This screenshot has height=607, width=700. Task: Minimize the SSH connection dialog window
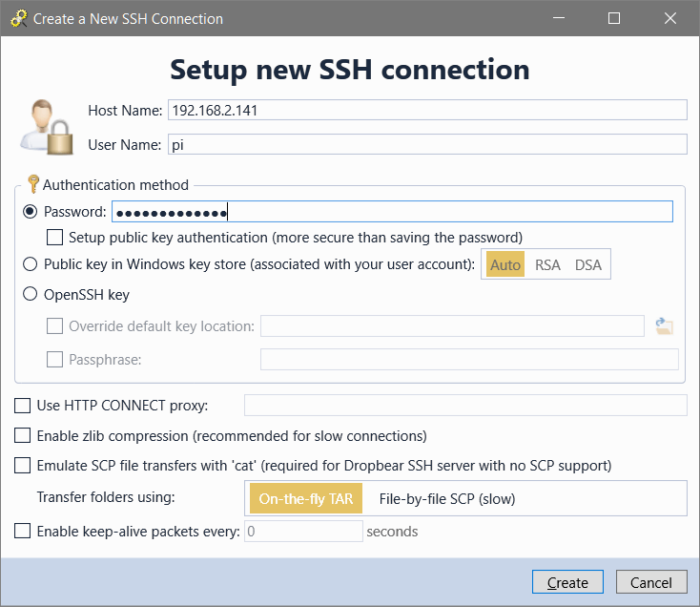[559, 18]
